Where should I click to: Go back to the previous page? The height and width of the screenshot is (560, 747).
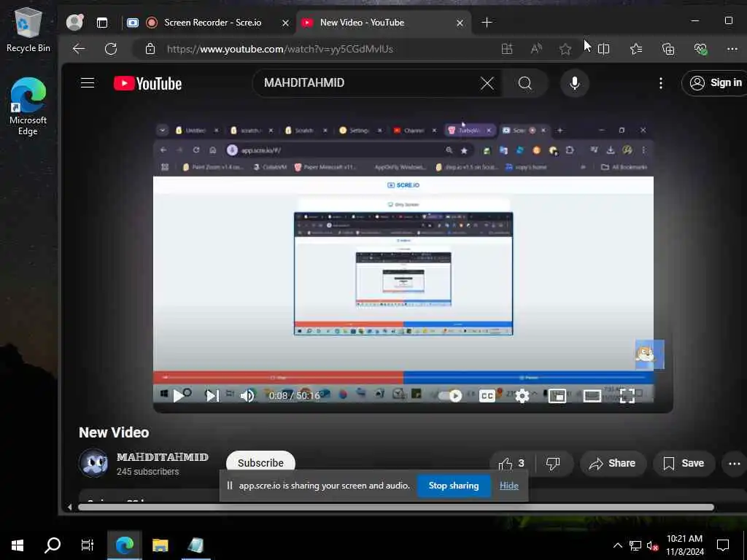(79, 49)
